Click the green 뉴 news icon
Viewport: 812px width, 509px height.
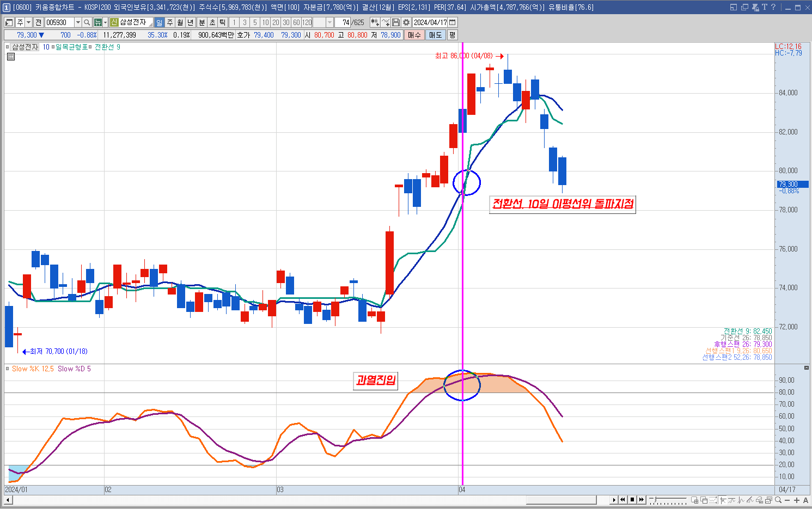coord(98,22)
